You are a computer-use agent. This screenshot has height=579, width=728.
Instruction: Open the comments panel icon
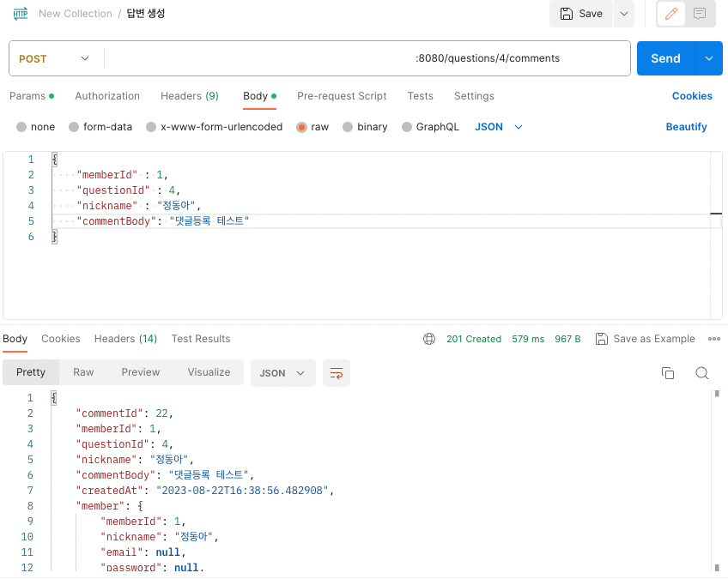[699, 14]
